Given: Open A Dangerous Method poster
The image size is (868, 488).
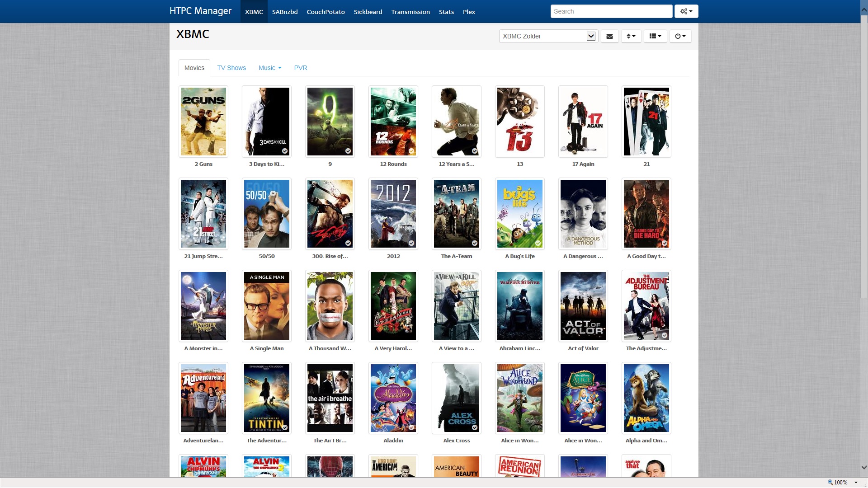Looking at the screenshot, I should coord(583,214).
